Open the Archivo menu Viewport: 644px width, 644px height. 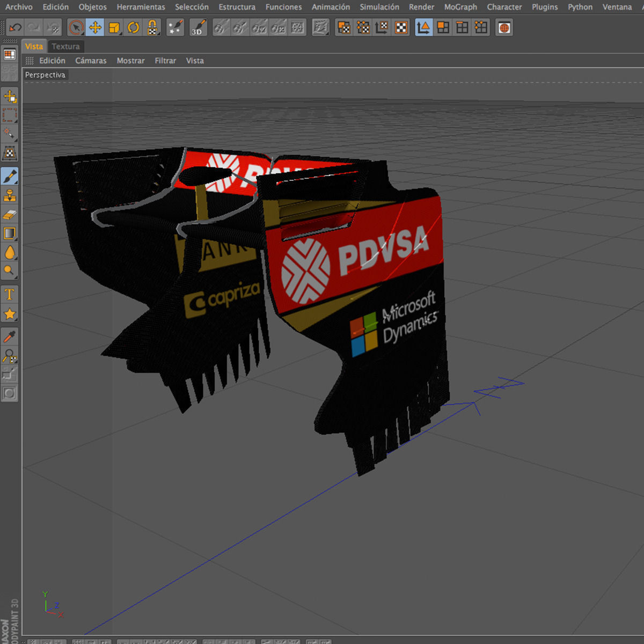19,7
